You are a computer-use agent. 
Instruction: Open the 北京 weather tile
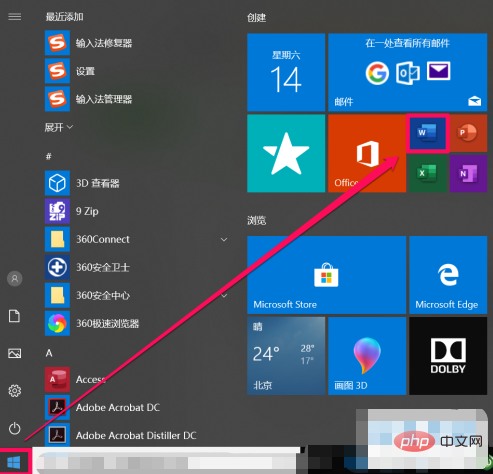(286, 356)
